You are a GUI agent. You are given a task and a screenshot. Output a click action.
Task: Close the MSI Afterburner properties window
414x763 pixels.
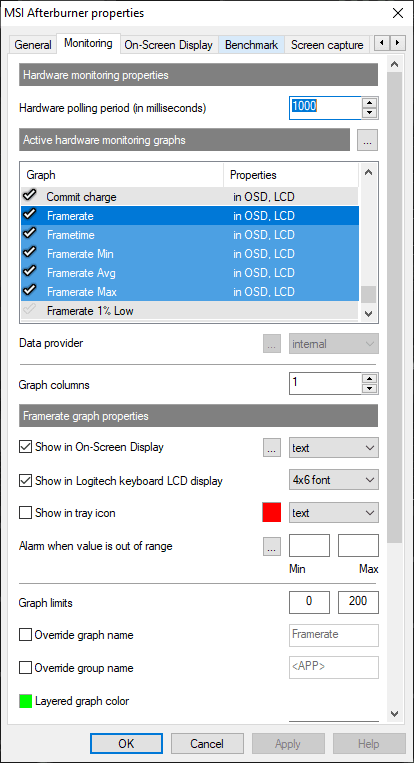point(397,13)
